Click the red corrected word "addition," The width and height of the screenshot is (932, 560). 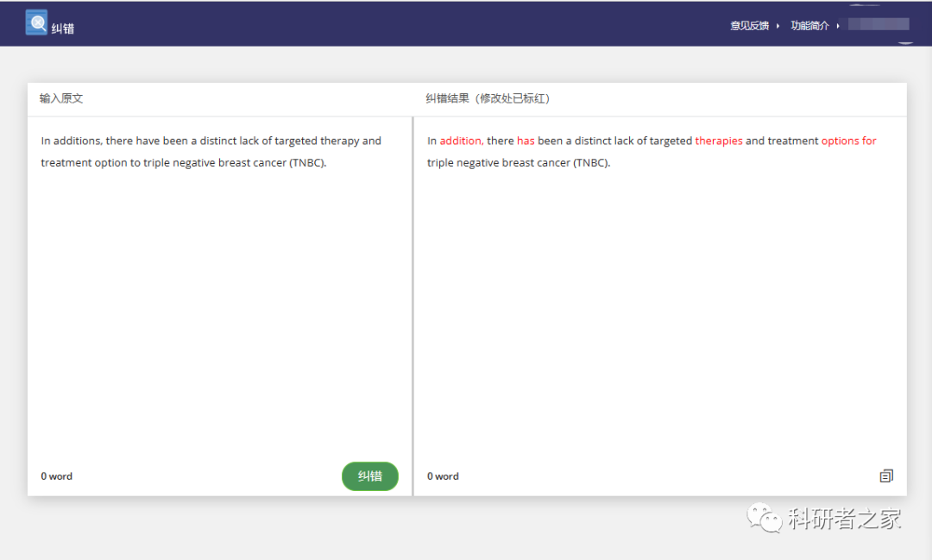coord(461,141)
